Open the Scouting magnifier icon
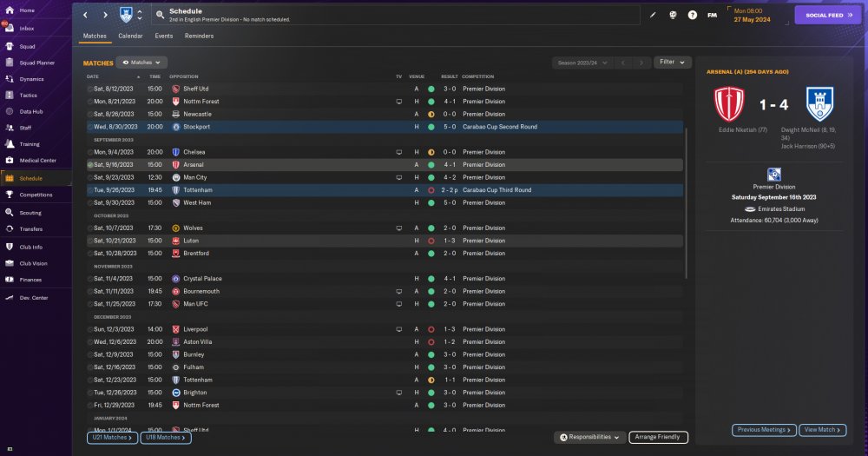868x456 pixels. tap(10, 212)
